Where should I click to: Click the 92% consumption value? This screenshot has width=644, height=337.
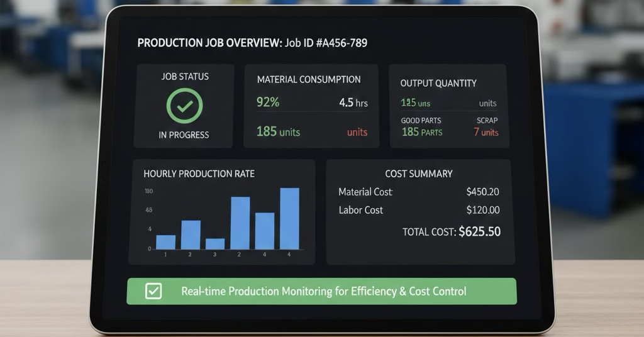[268, 102]
